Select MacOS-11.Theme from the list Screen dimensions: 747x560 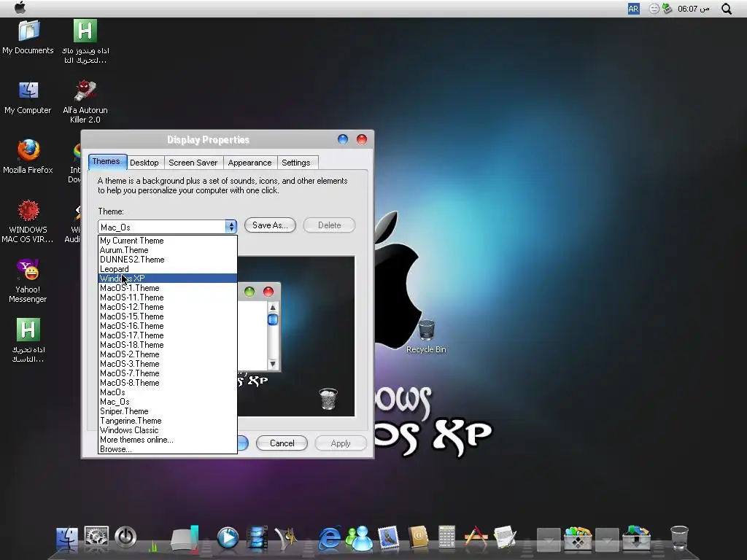(x=168, y=297)
